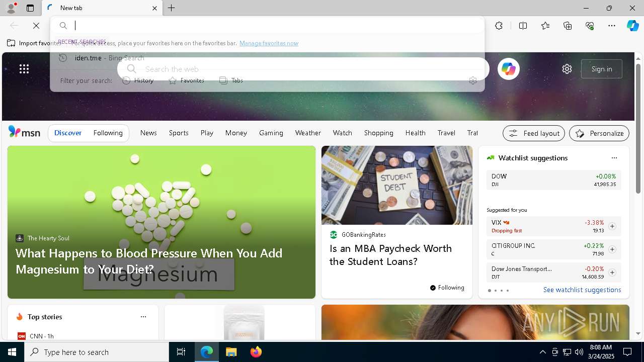Switch to the Discover tab

coord(68,133)
